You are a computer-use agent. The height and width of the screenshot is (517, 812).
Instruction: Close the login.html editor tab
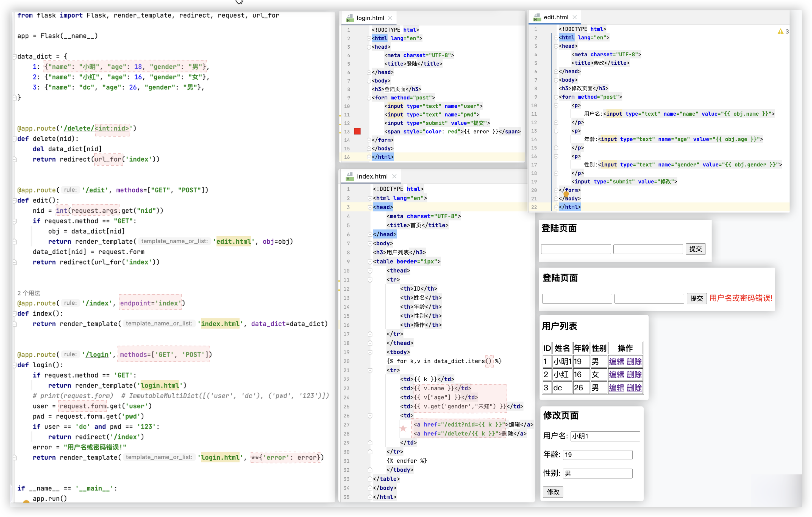(390, 18)
